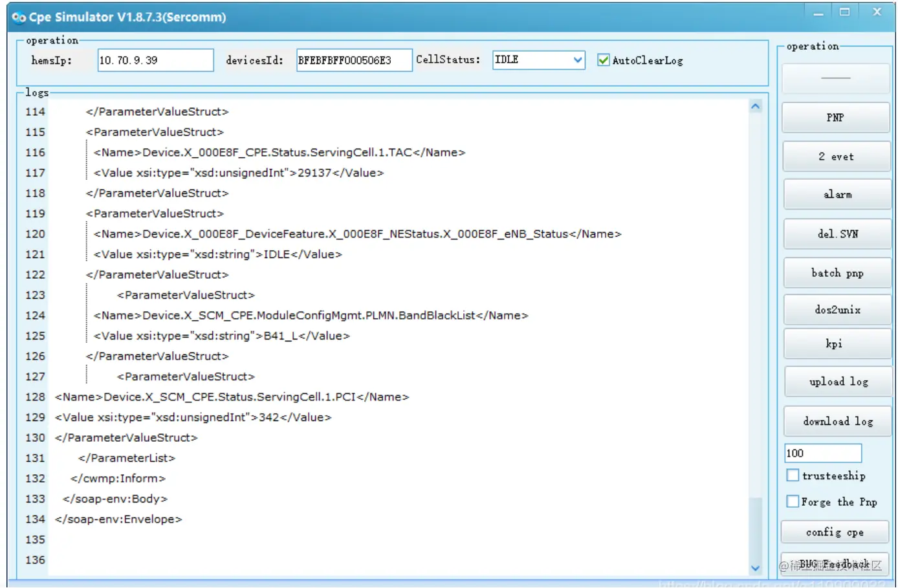Minimize the Cpe Simulator window
This screenshot has width=898, height=588.
pos(818,12)
